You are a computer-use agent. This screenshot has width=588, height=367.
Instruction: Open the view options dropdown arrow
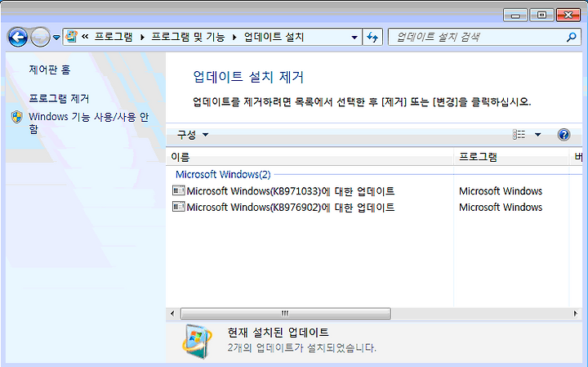537,135
